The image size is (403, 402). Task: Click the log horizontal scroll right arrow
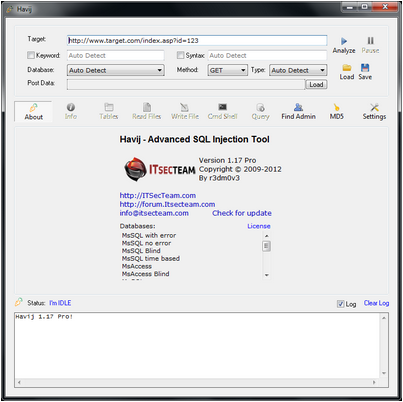[374, 382]
